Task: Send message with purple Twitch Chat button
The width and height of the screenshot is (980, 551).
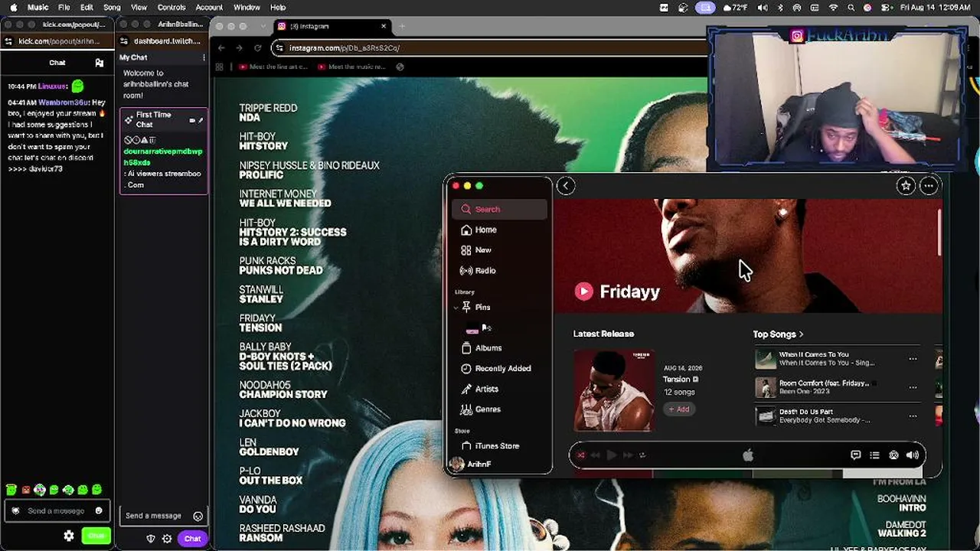Action: (192, 539)
